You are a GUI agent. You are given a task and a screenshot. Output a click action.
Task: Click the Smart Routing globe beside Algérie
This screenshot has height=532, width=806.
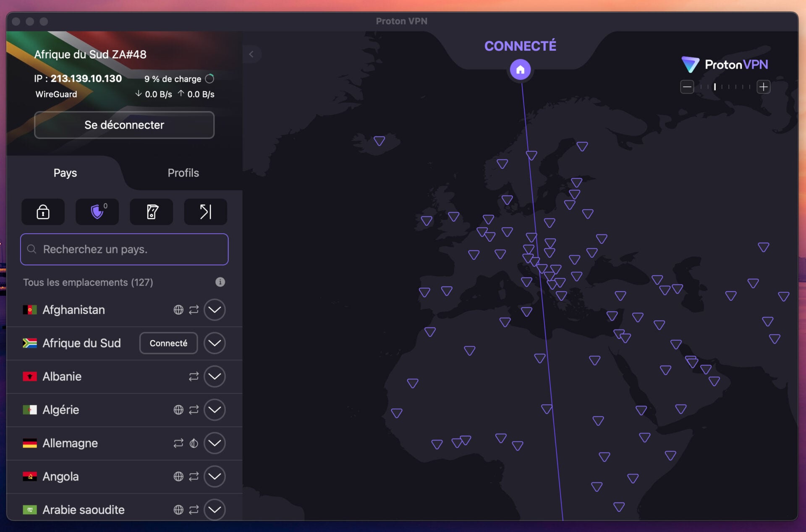(179, 410)
